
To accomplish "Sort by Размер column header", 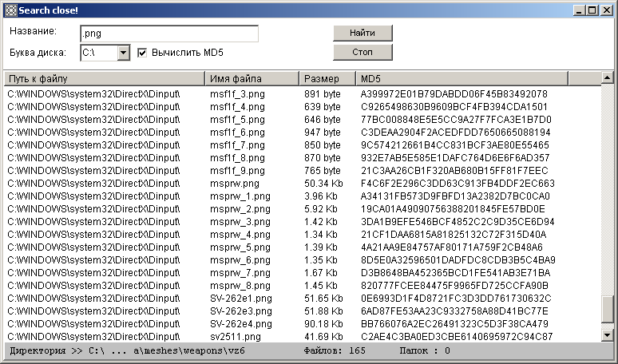I will click(x=327, y=79).
